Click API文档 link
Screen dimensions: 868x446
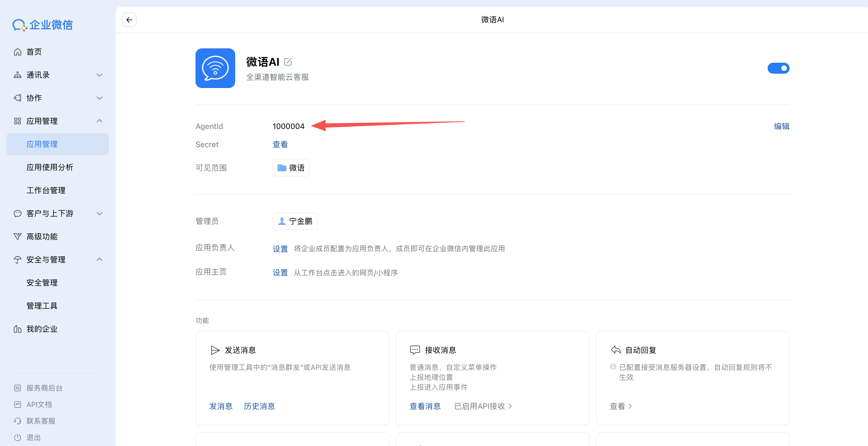point(39,404)
